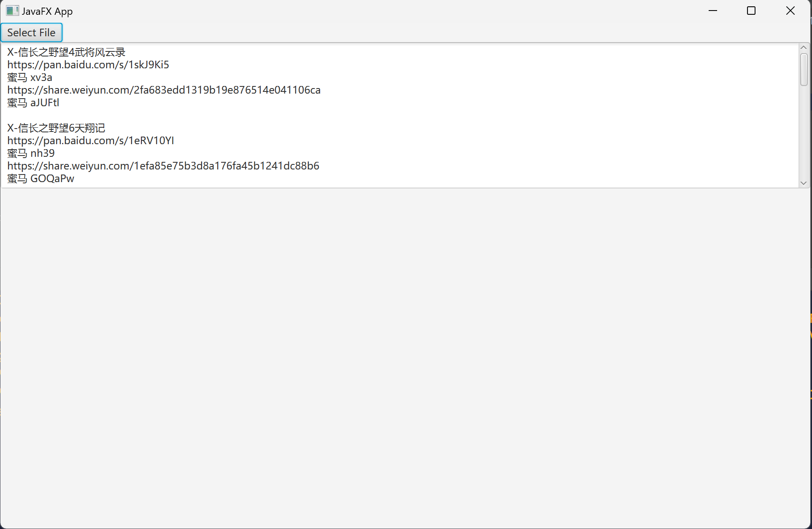Place cursor on the 信长之野望4武将风云录 title line

66,52
